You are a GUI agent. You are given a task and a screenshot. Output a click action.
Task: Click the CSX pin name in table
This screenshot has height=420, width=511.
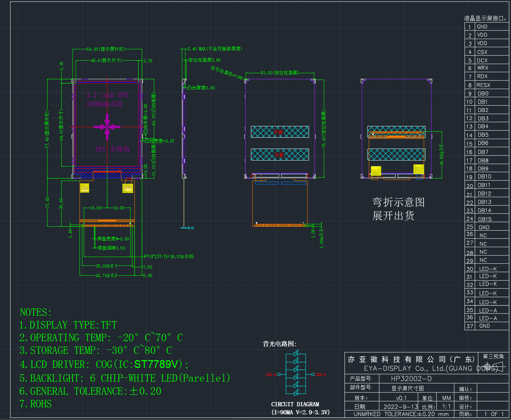482,52
